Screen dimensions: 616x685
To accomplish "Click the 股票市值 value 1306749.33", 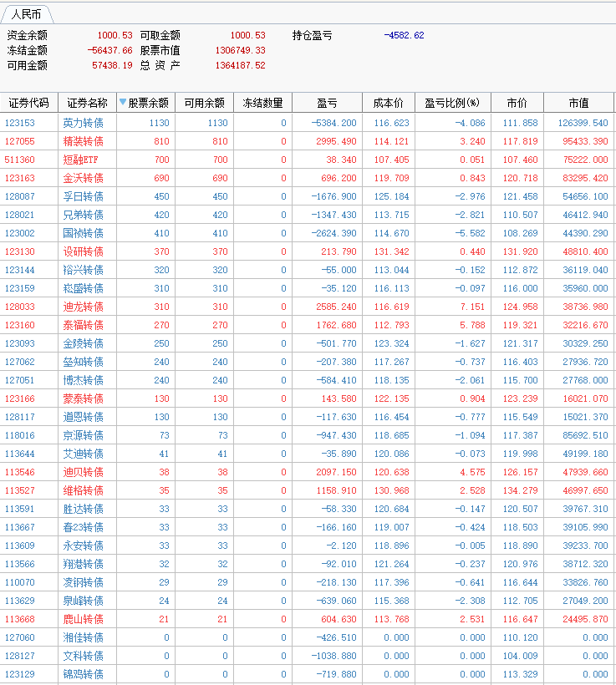I will coord(240,50).
